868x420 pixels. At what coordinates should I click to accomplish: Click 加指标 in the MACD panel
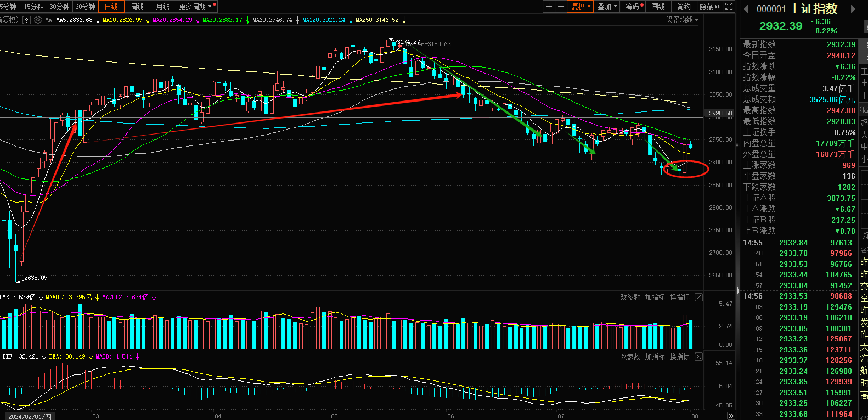click(x=655, y=356)
